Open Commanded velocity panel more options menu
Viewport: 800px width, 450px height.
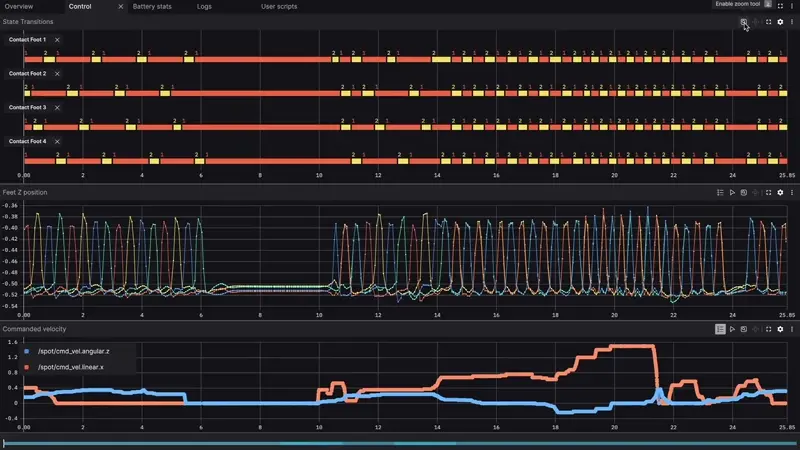tap(791, 329)
